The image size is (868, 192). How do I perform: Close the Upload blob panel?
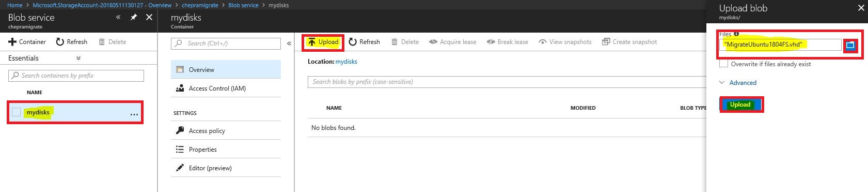(x=861, y=8)
